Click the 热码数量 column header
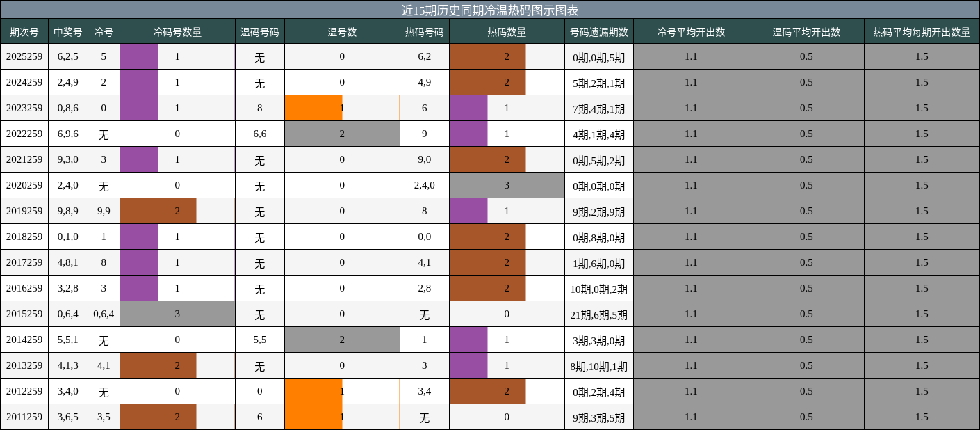Screen dimensions: 980x430 click(507, 31)
